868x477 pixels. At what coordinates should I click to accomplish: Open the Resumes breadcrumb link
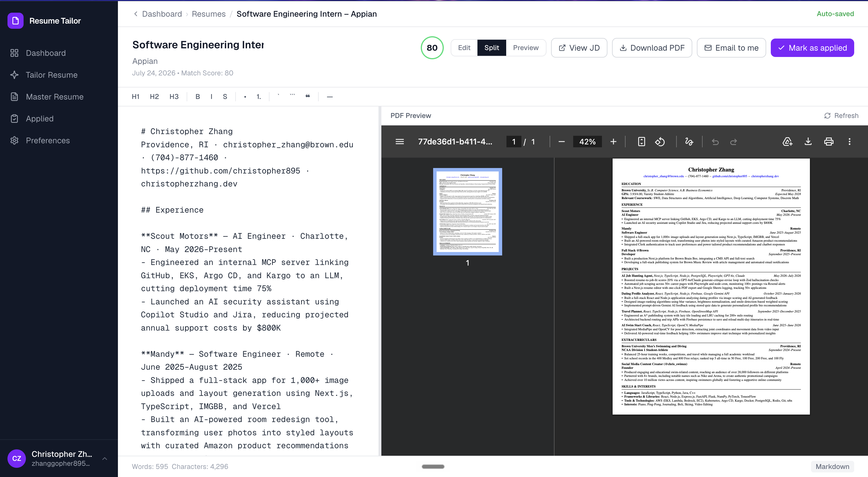(x=209, y=14)
